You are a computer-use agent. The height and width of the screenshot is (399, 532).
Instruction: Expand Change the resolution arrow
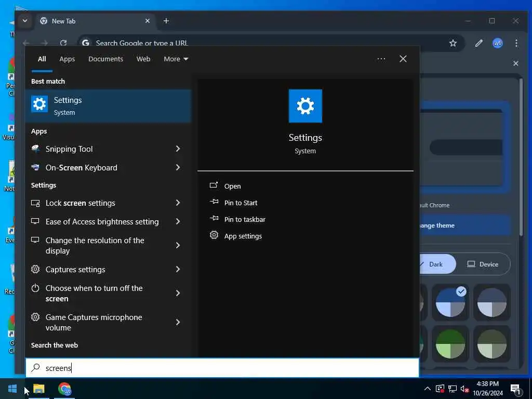point(178,245)
